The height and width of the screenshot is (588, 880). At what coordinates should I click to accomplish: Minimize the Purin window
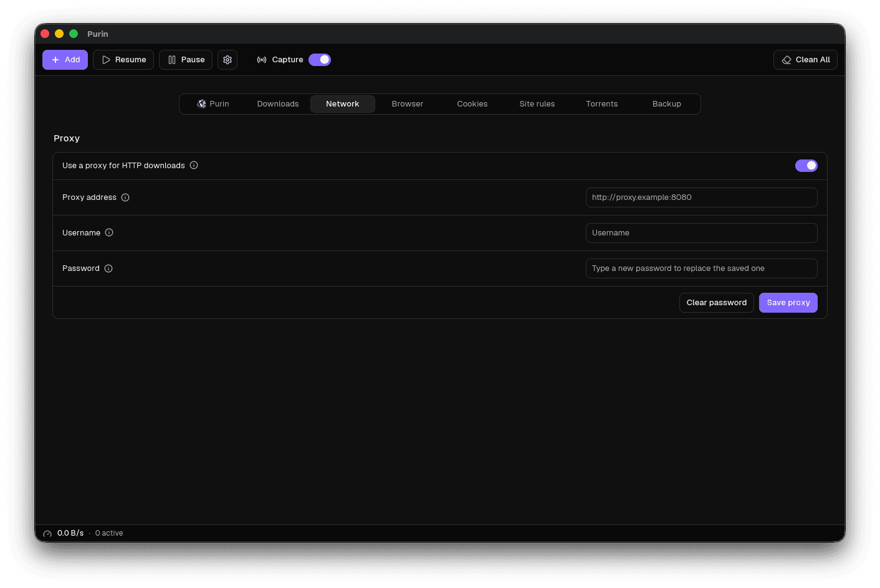(x=59, y=34)
